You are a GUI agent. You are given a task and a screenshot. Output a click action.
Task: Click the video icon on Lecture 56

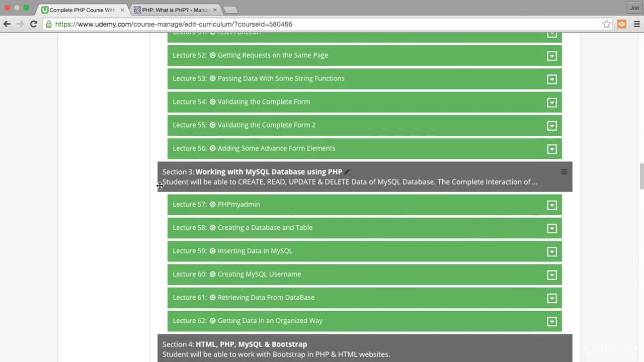coord(213,148)
